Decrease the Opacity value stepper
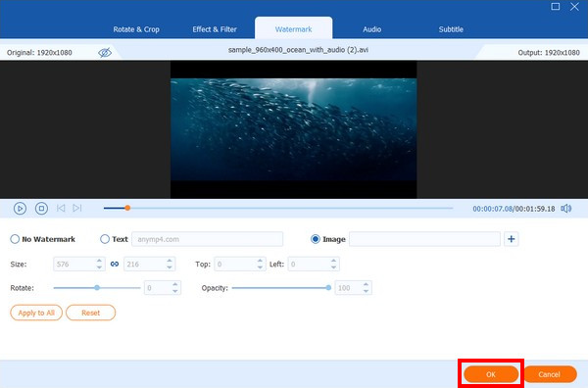 [x=366, y=291]
